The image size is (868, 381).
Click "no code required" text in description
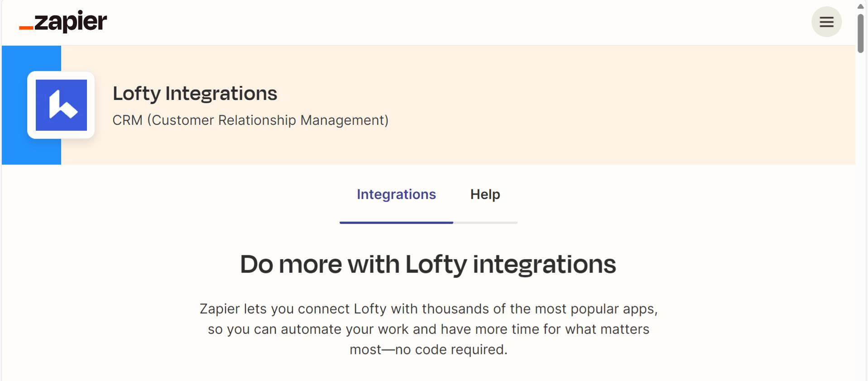pos(451,350)
